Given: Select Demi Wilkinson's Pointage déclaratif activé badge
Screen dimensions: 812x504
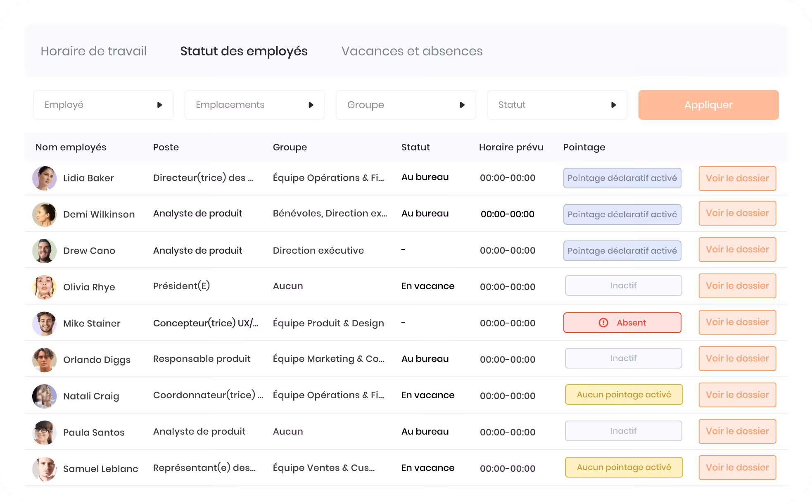Looking at the screenshot, I should [x=622, y=214].
